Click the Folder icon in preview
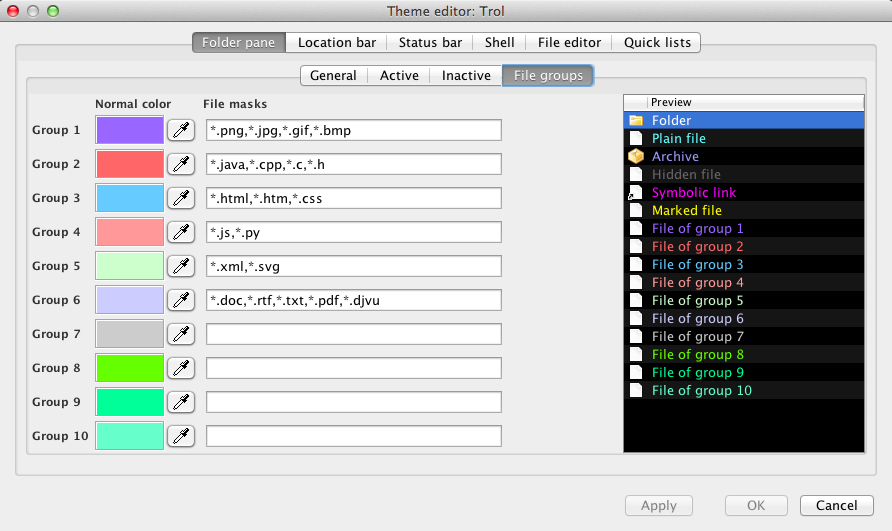The height and width of the screenshot is (531, 892). coord(636,120)
